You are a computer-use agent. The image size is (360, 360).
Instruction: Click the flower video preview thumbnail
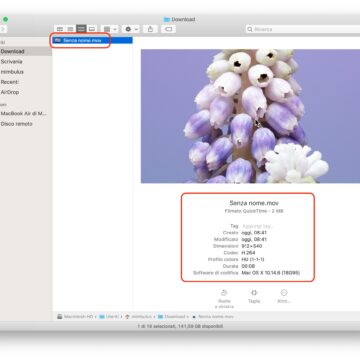[x=250, y=116]
